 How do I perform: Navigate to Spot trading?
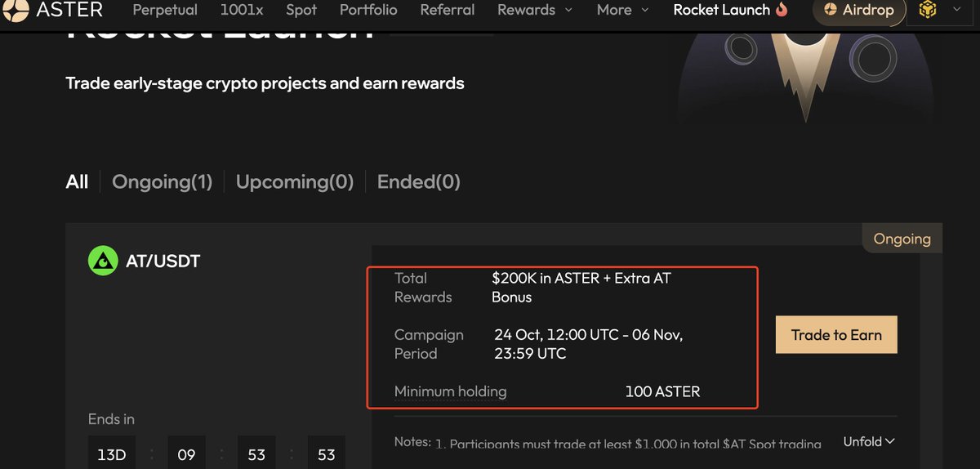click(301, 10)
